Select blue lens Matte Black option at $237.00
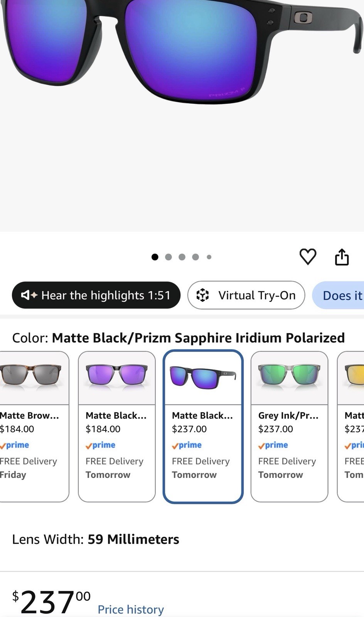Image resolution: width=364 pixels, height=617 pixels. 203,427
